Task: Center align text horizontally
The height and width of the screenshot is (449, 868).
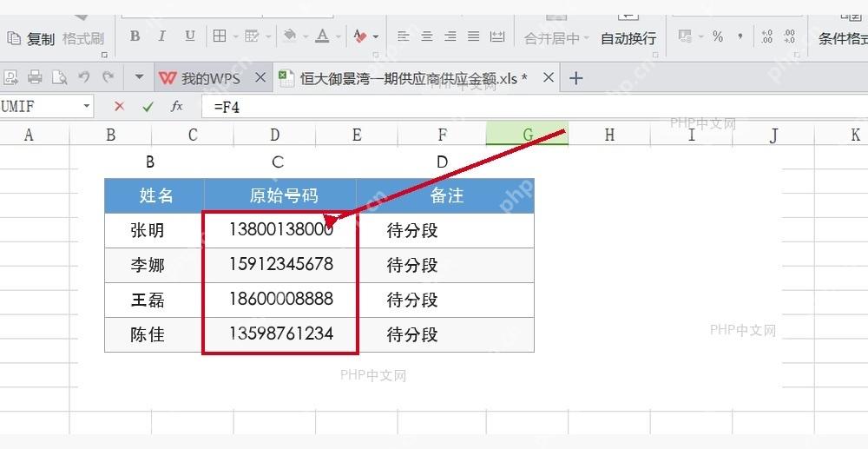Action: (427, 37)
